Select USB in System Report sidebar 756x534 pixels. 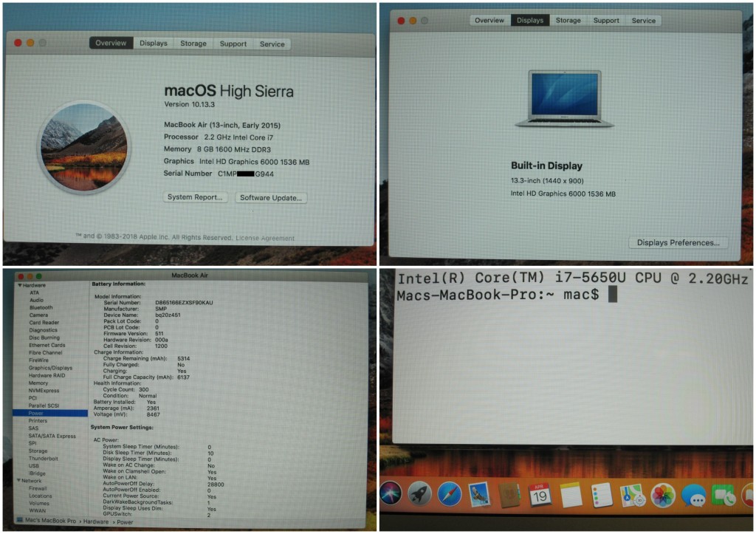click(34, 465)
